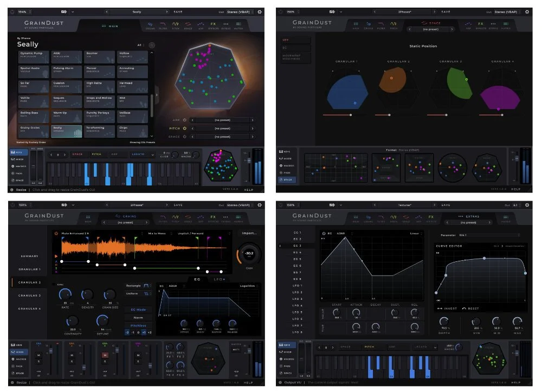Mute mixer channel GRA 1 in Grains window
The width and height of the screenshot is (542, 392).
click(x=38, y=355)
